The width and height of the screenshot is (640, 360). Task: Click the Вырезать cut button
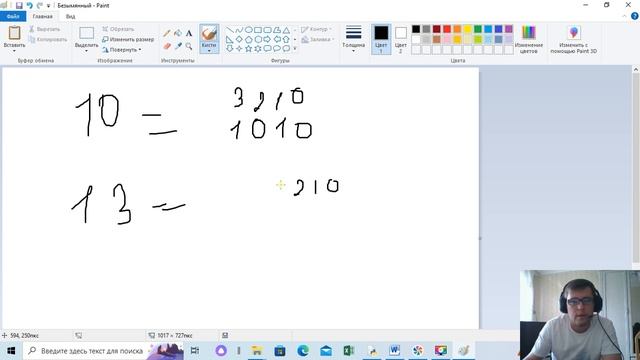tap(44, 29)
